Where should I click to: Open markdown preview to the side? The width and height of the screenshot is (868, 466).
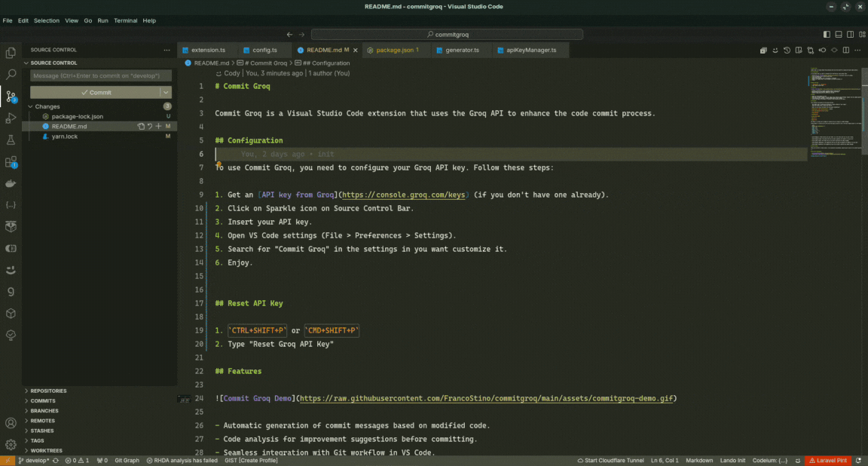coord(798,50)
